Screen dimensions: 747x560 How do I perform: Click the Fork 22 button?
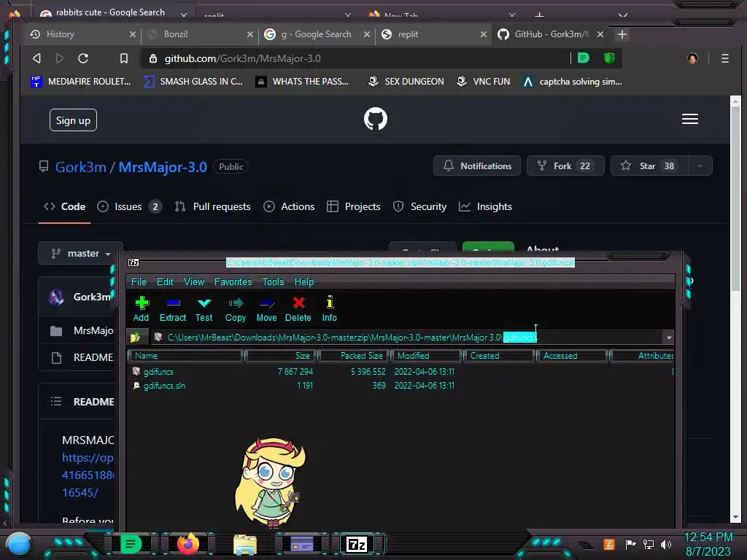pyautogui.click(x=565, y=166)
